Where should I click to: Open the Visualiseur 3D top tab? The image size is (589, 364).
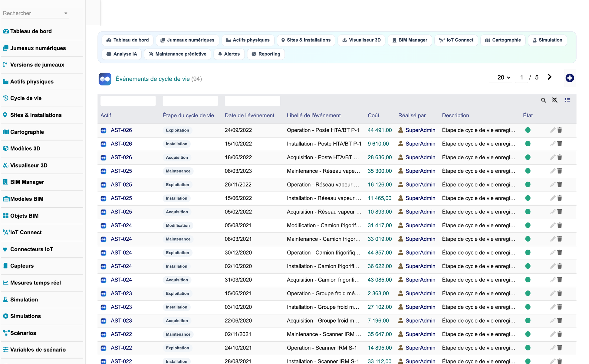point(361,40)
